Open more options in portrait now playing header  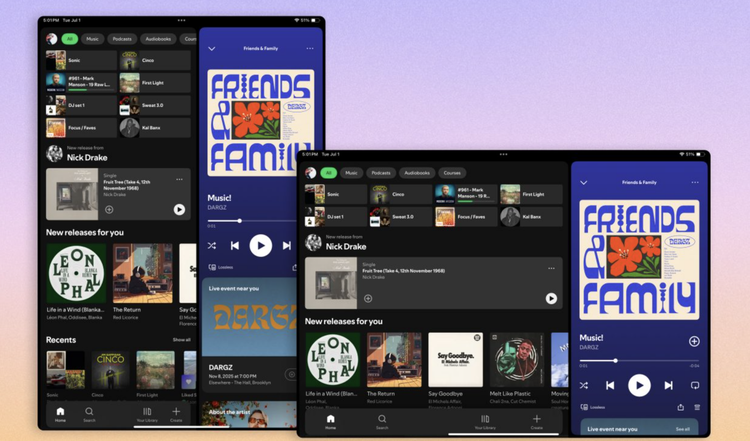pos(310,48)
